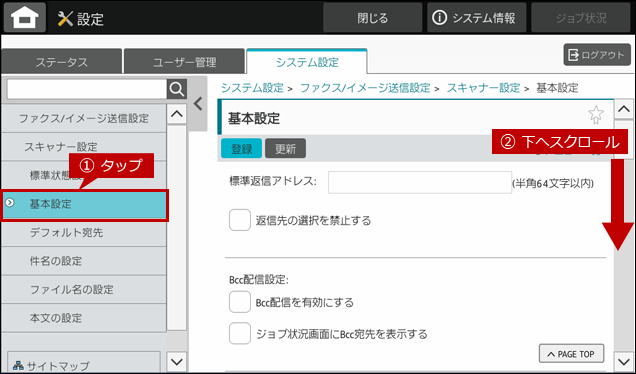Select ファクス/イメージ送信設定 in sidebar
Viewport: 636px width, 374px height.
[84, 118]
